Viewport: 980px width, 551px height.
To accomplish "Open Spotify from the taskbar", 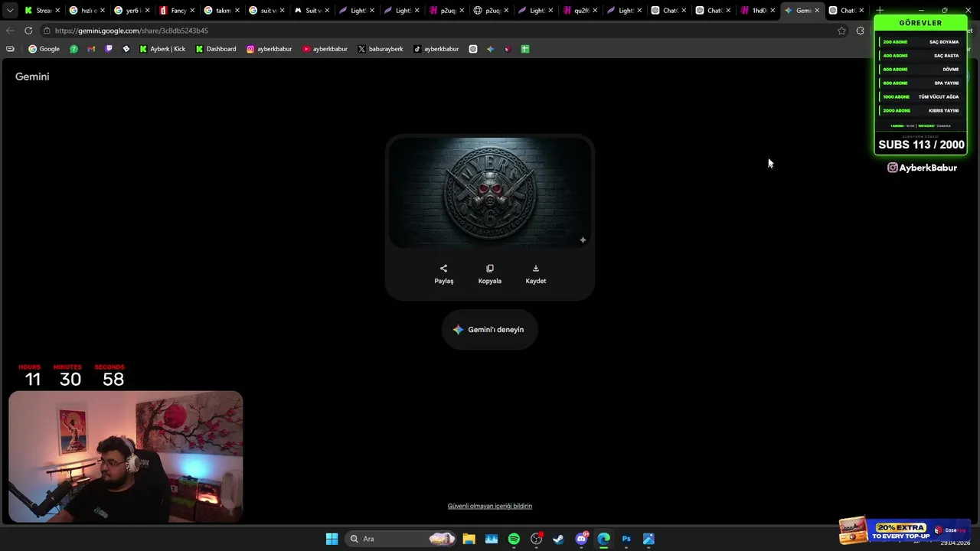I will 514,539.
